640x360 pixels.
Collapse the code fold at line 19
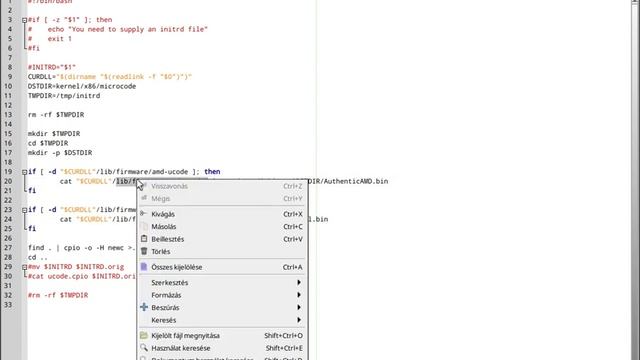pyautogui.click(x=24, y=172)
